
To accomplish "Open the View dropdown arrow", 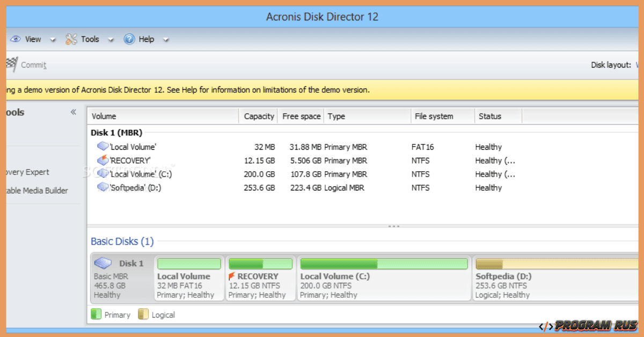I will (x=53, y=39).
